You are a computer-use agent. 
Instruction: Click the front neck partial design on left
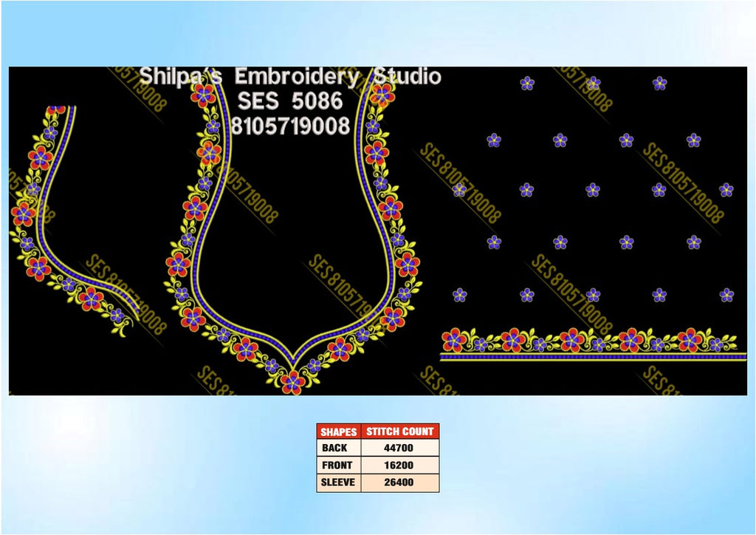point(75,220)
